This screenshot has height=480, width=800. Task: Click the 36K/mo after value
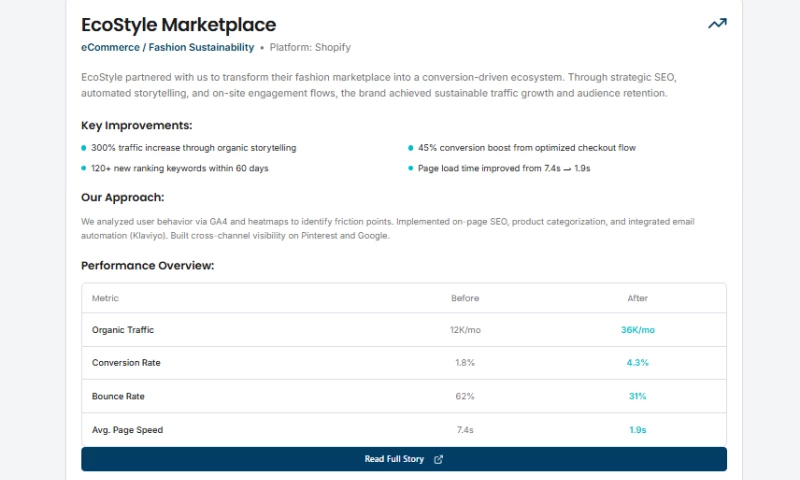tap(637, 330)
